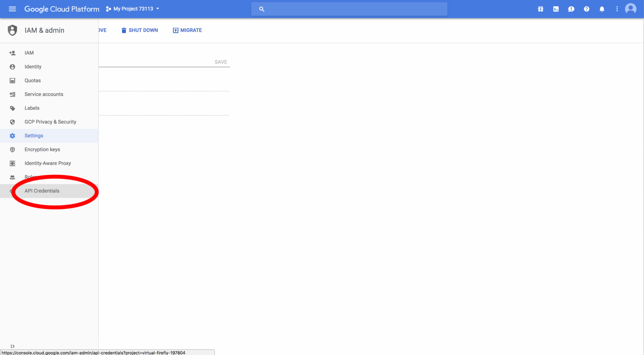Collapse the side navigation panel

tap(12, 346)
